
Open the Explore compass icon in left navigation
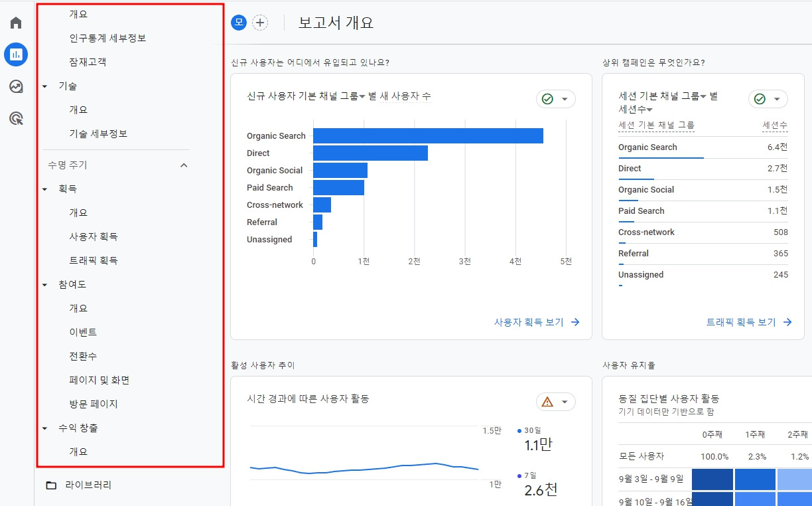(15, 86)
